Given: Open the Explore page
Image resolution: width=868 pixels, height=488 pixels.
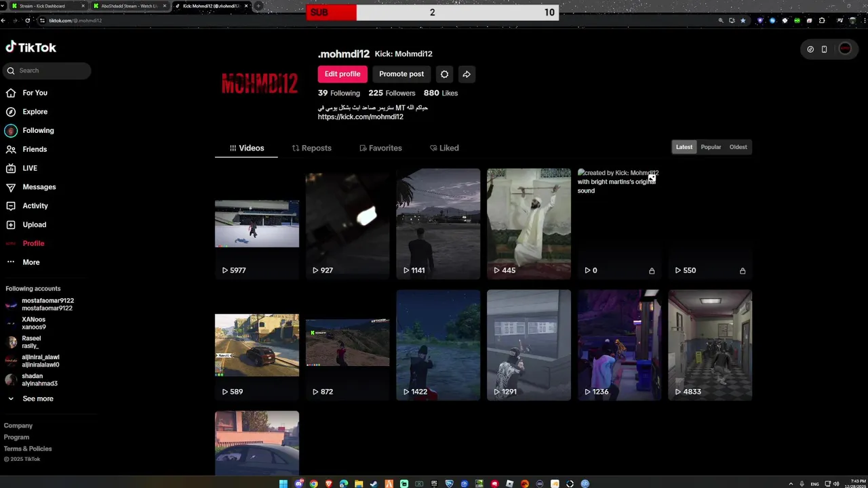Looking at the screenshot, I should (35, 112).
